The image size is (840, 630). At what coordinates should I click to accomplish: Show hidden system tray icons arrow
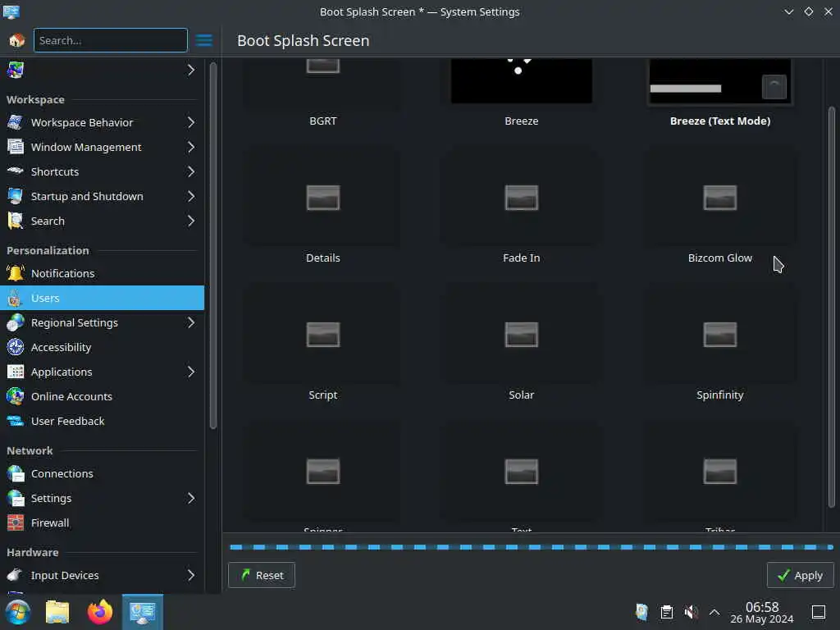[714, 612]
